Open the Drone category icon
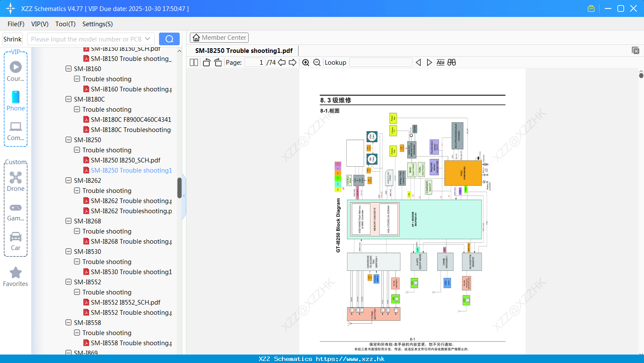644x363 pixels. click(16, 181)
